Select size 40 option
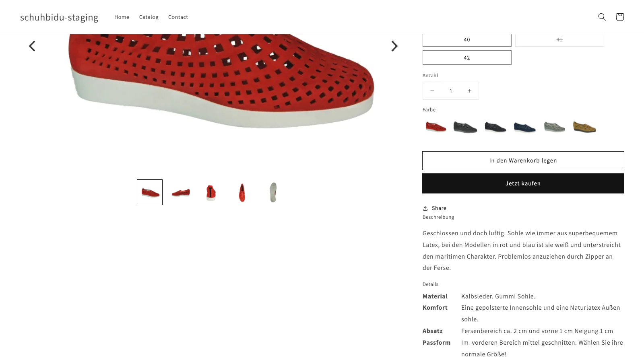The height and width of the screenshot is (362, 644). coord(467,40)
